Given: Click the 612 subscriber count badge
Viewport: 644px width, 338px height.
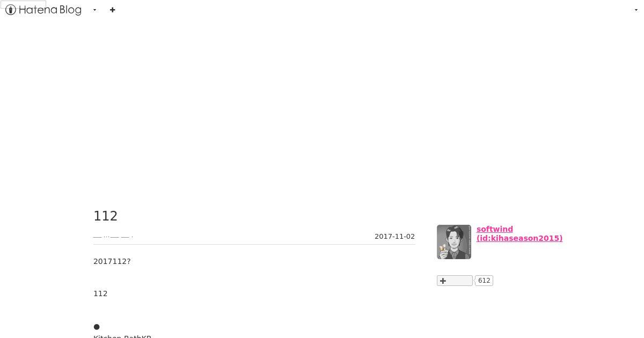Looking at the screenshot, I should point(484,281).
